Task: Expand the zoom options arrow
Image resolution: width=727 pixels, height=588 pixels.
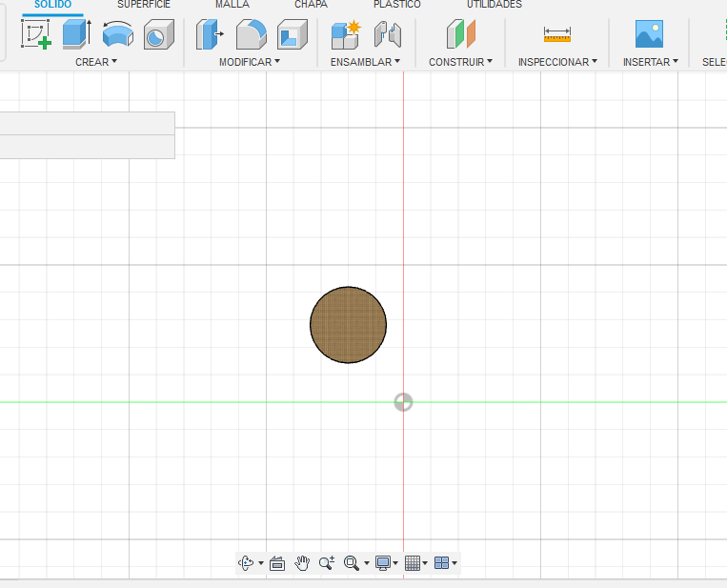Action: (x=367, y=563)
